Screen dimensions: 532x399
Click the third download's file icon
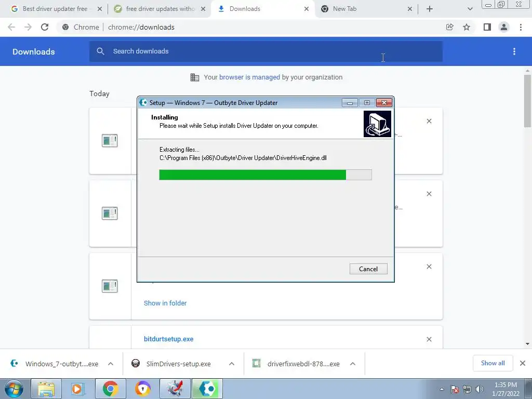pyautogui.click(x=110, y=286)
